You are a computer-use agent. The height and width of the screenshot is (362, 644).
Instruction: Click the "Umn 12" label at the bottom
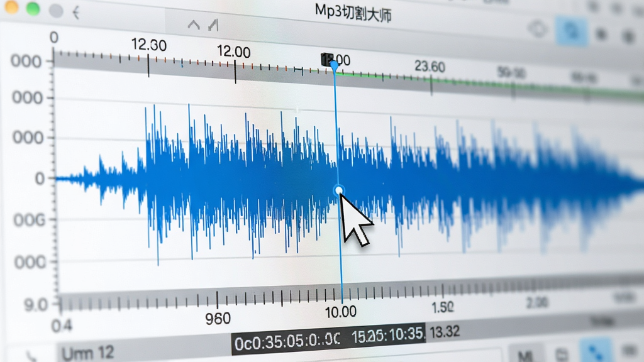pos(87,353)
